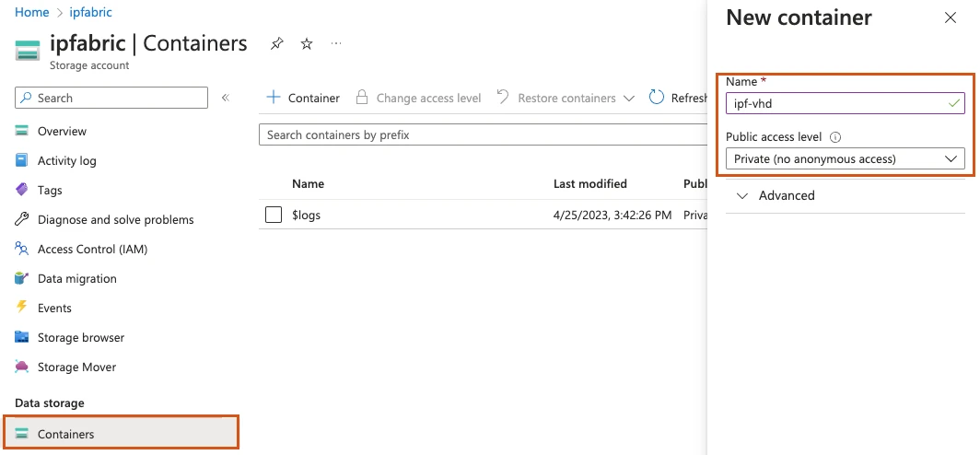Open Storage Mover in the sidebar
Image resolution: width=980 pixels, height=455 pixels.
click(x=76, y=367)
